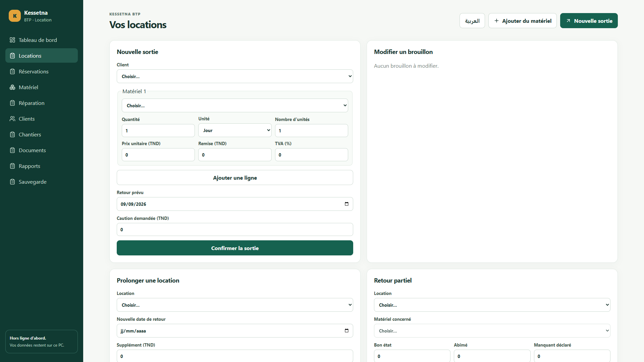Click the 'Hors ligne d'abord.' notice text
This screenshot has width=644, height=362.
[x=28, y=338]
